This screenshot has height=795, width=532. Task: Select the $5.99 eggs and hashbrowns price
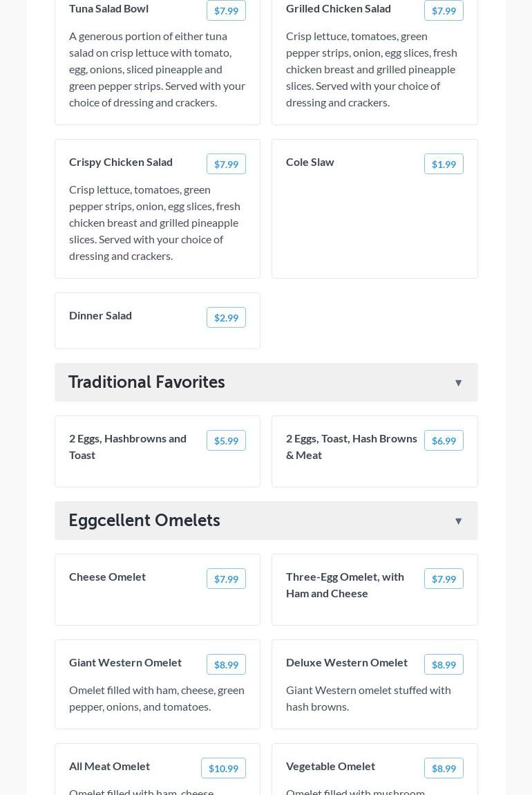point(226,440)
